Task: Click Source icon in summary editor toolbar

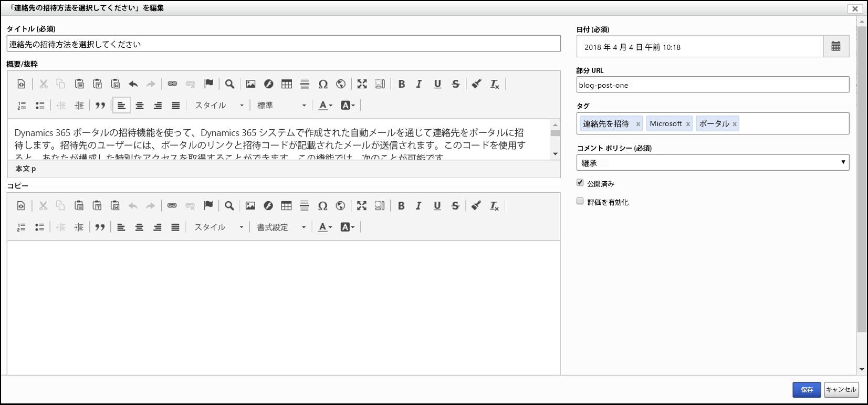Action: [x=21, y=84]
